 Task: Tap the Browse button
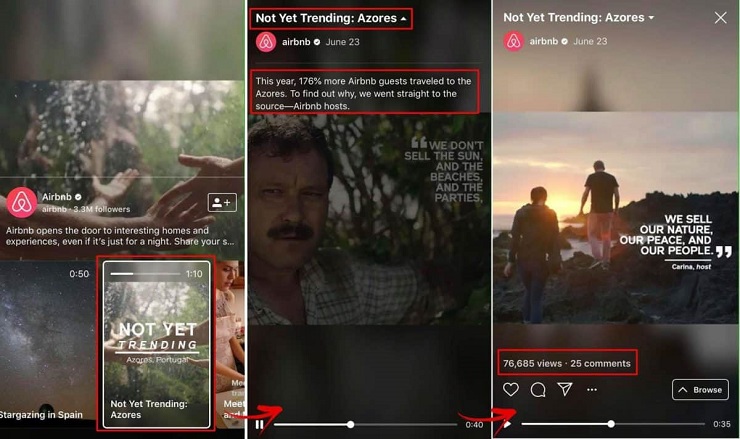click(x=700, y=390)
